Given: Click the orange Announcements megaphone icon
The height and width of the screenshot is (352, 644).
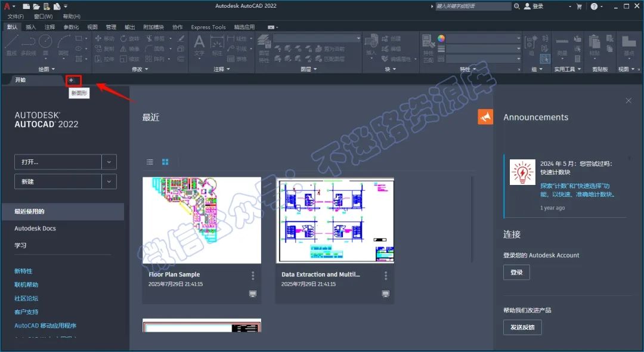Looking at the screenshot, I should click(485, 117).
